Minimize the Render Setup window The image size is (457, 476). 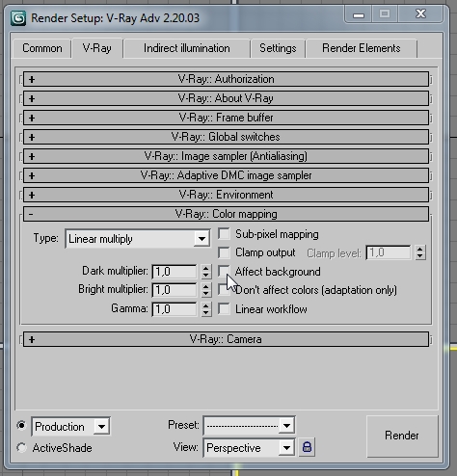pyautogui.click(x=359, y=14)
